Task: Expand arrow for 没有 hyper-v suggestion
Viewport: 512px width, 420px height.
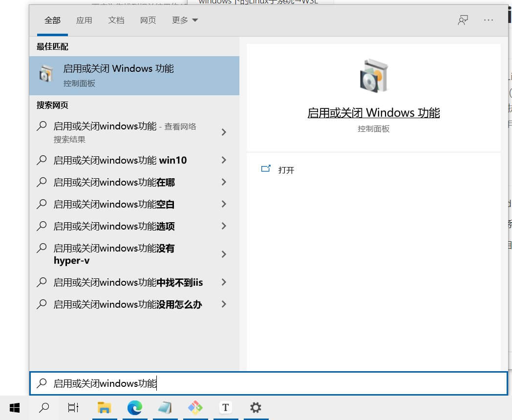Action: click(224, 254)
